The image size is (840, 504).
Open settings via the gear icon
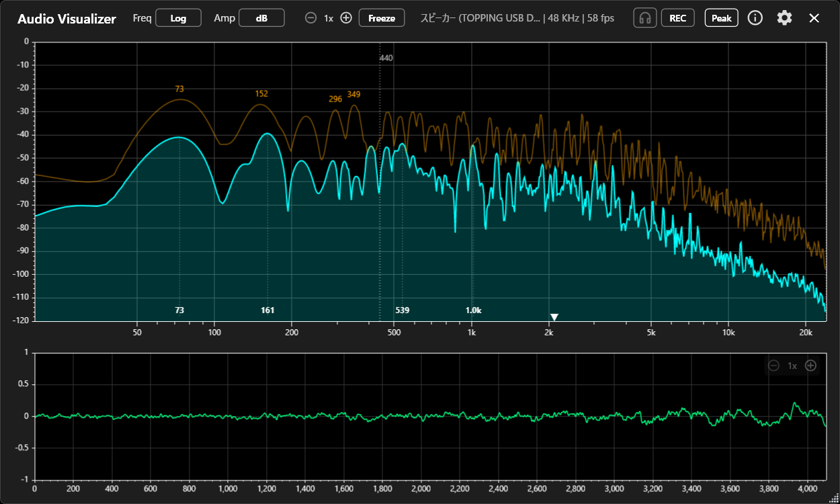point(784,18)
